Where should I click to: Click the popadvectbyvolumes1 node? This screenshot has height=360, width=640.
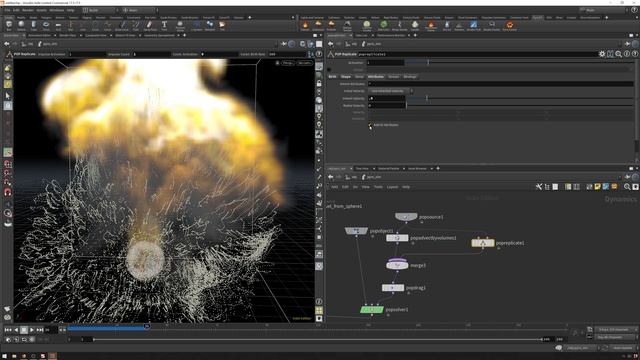tap(397, 238)
